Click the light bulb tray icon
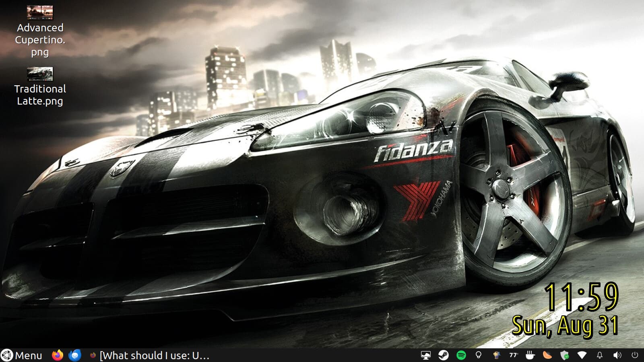Viewport: 644px width, 362px height. (x=479, y=355)
